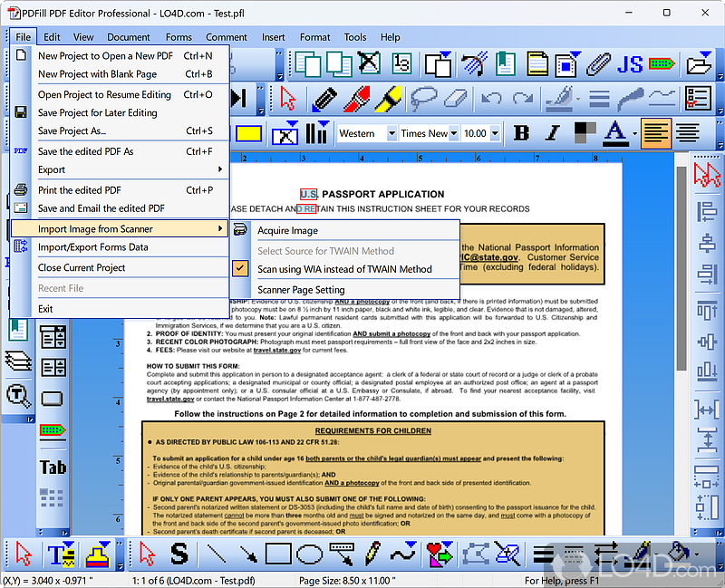Click the Undo arrow icon
Image resolution: width=725 pixels, height=588 pixels.
tap(491, 99)
